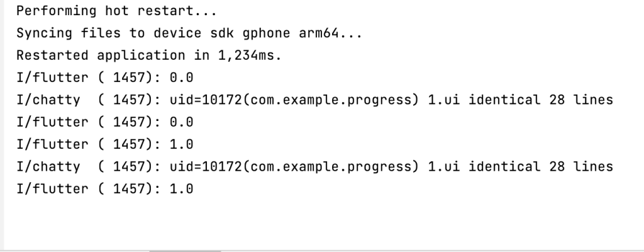This screenshot has width=644, height=252.
Task: Click "com.example.progress" in the first chatty line
Action: click(331, 100)
